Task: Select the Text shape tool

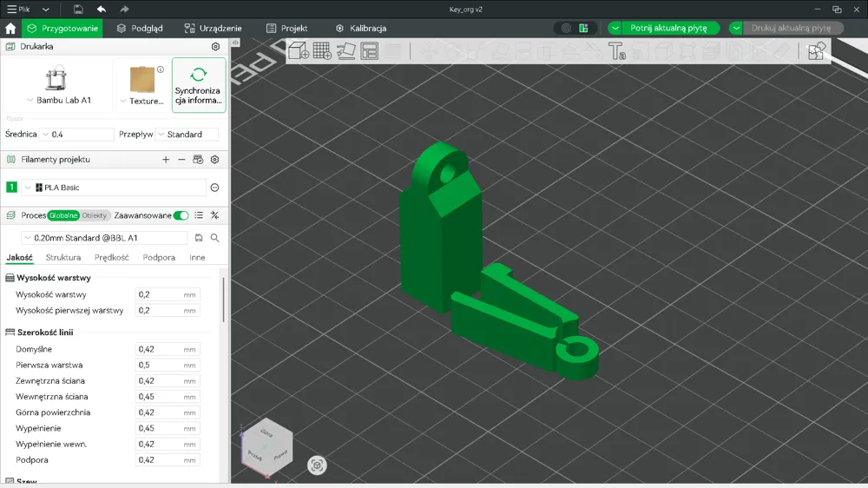Action: 616,51
